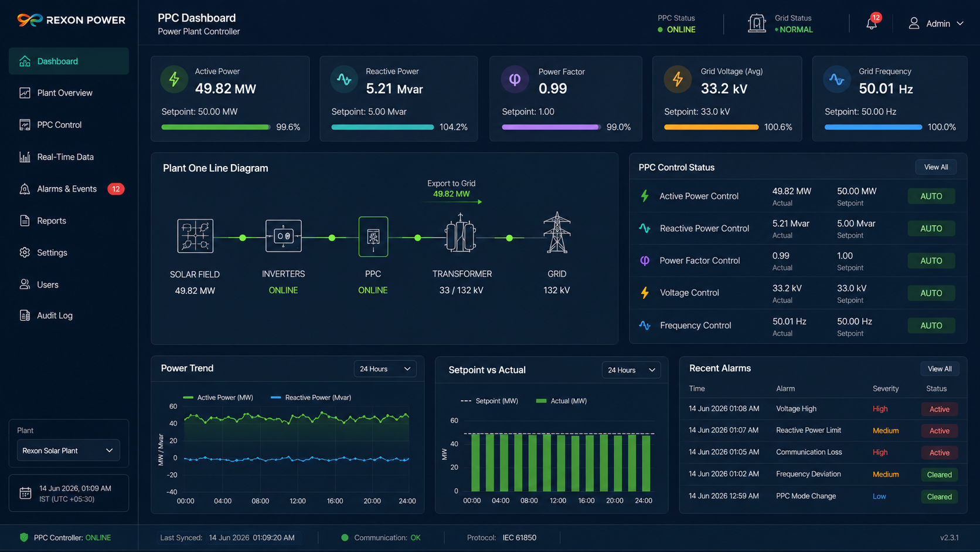Toggle AUTO mode for Voltage Control
The height and width of the screenshot is (552, 980).
click(931, 293)
